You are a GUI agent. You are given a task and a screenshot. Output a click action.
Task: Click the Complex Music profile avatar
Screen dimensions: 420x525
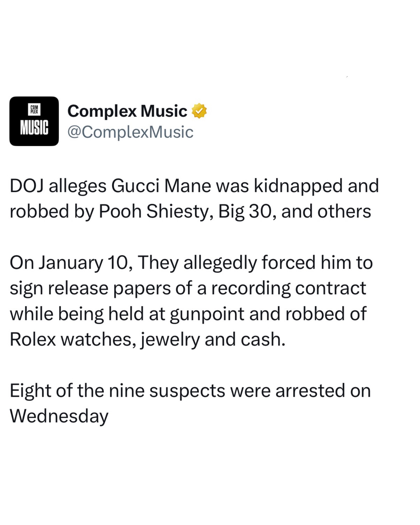click(x=34, y=121)
